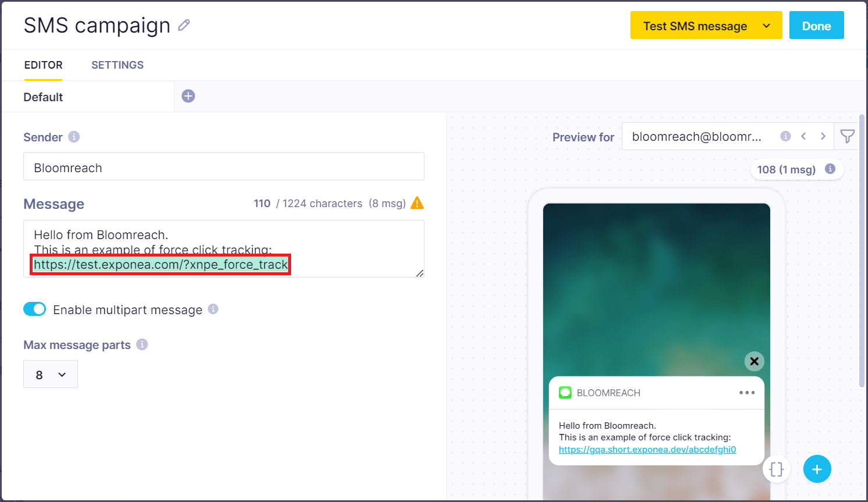Click the warning triangle near the character count

417,203
